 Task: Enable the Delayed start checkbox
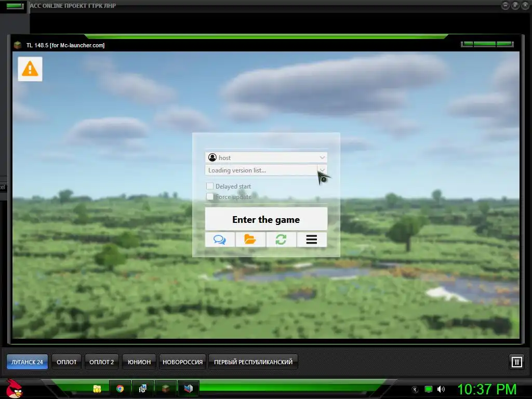210,186
